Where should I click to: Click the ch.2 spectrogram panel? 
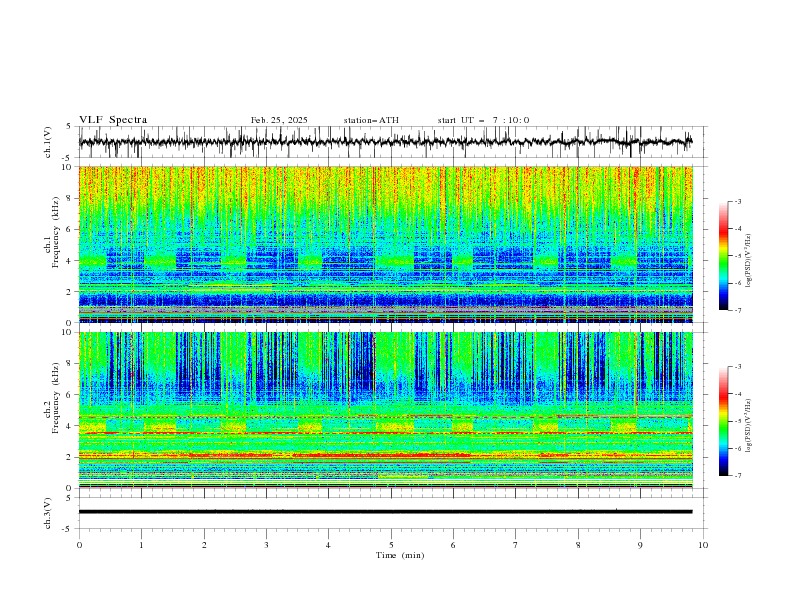385,410
